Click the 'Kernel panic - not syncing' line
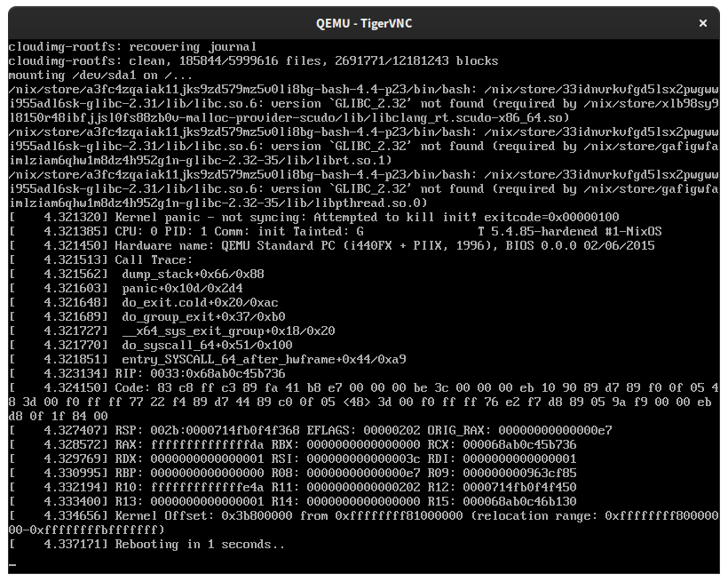 coord(314,218)
